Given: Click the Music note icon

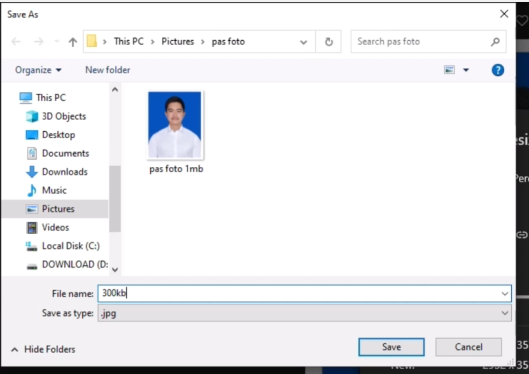Looking at the screenshot, I should click(x=32, y=190).
